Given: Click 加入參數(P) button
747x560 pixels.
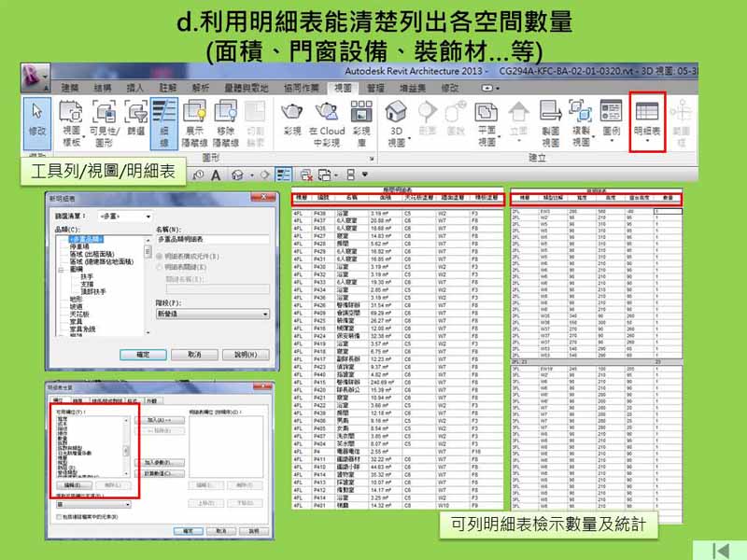Looking at the screenshot, I should [159, 462].
